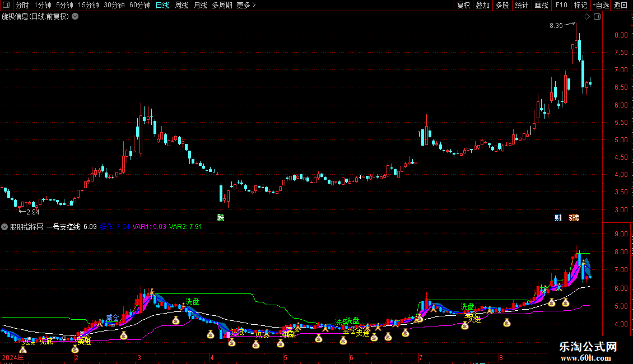
Task: Activate 画线 drawing tools
Action: tap(541, 5)
